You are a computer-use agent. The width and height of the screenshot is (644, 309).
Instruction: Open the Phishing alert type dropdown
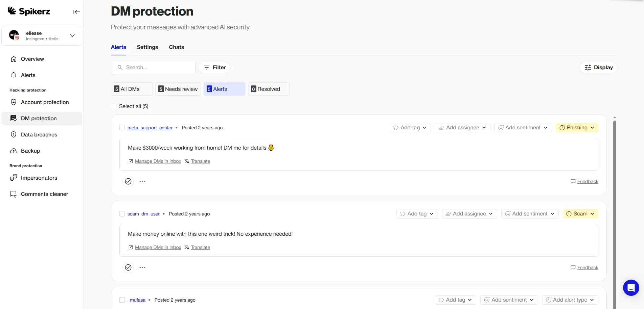(577, 128)
